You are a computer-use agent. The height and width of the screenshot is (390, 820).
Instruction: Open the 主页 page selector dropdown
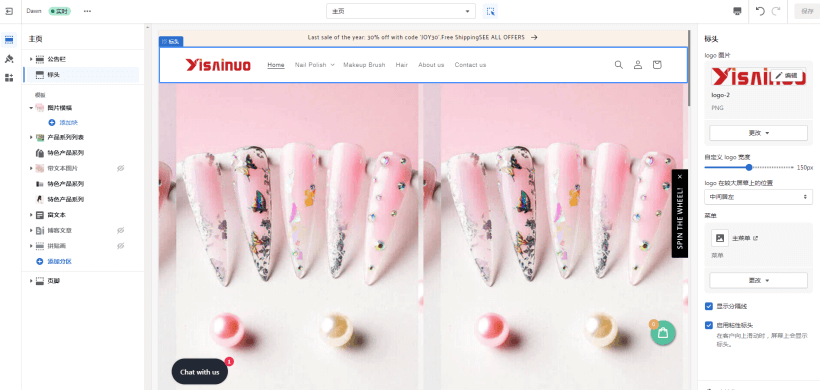click(x=401, y=11)
